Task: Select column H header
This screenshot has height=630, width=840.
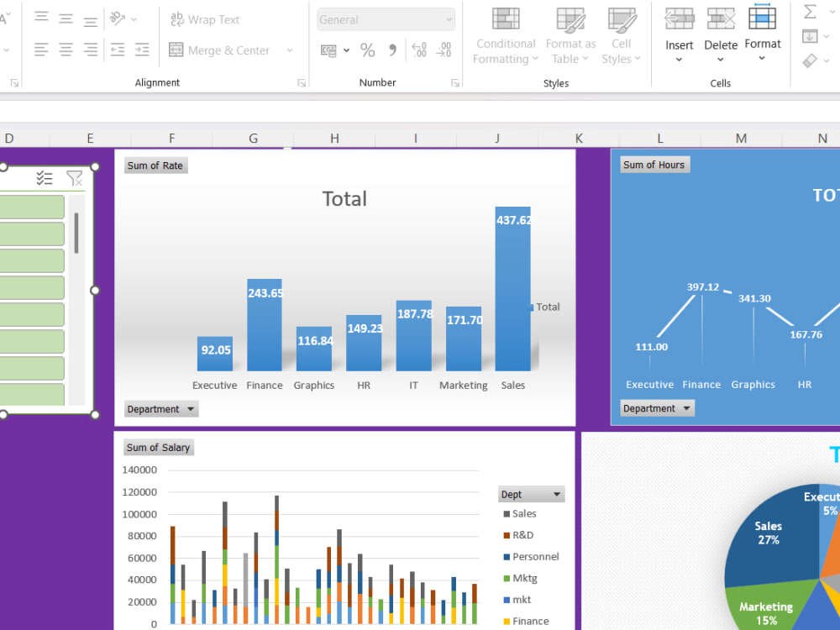Action: (334, 139)
